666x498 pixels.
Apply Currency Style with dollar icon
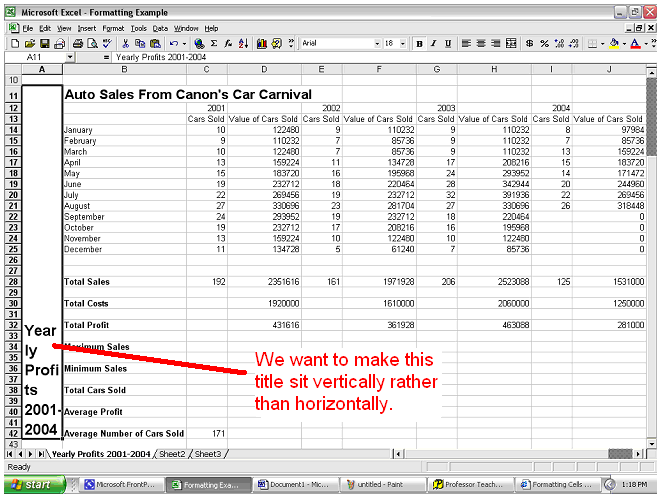531,44
